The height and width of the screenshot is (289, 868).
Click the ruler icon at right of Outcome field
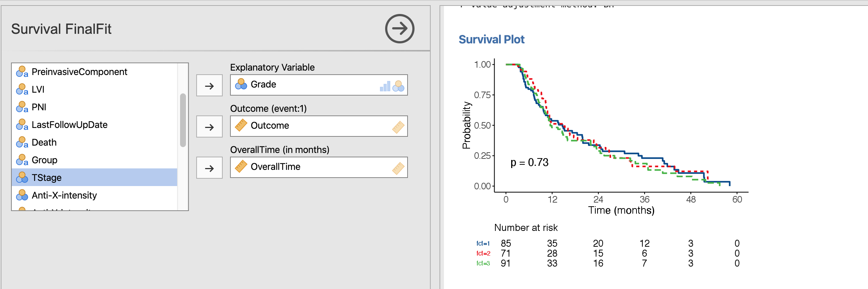point(398,127)
